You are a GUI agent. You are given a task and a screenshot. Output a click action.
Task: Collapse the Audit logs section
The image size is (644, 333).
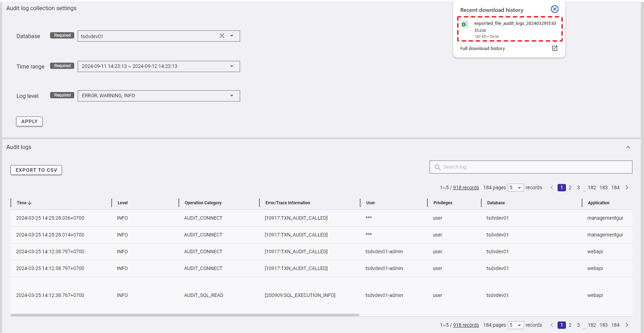tap(628, 147)
